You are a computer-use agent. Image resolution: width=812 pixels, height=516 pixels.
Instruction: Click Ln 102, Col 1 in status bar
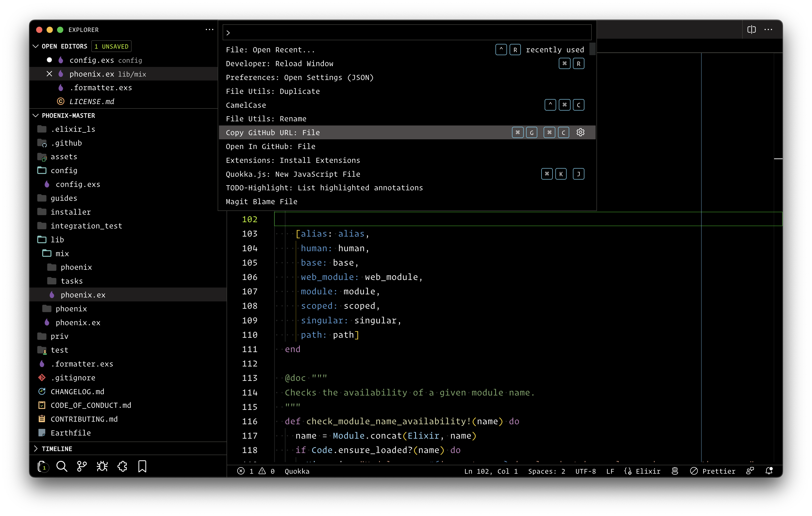point(491,471)
